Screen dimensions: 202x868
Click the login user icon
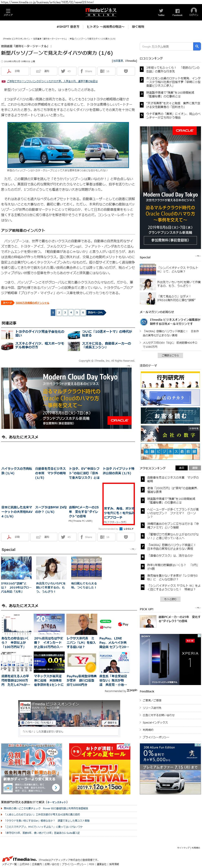(x=194, y=12)
